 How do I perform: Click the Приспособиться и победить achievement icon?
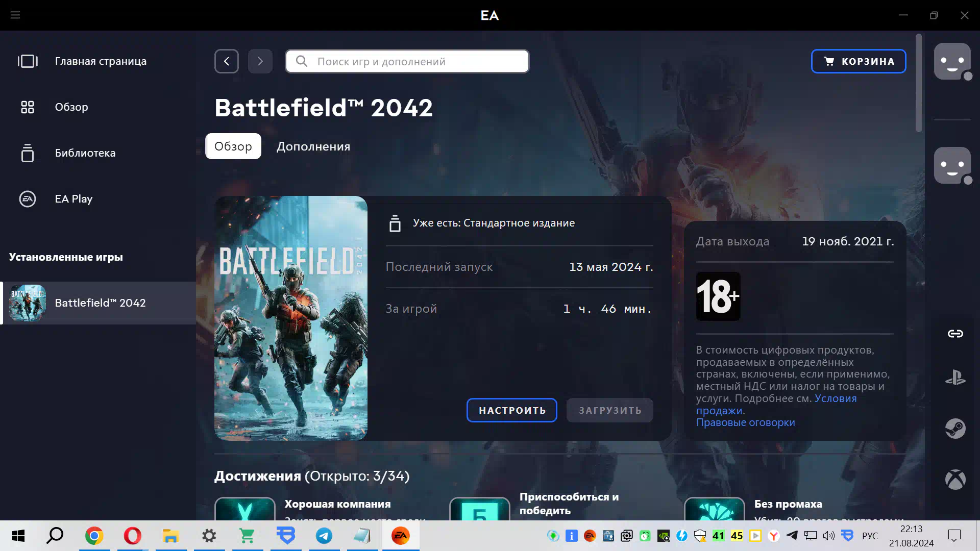(480, 509)
